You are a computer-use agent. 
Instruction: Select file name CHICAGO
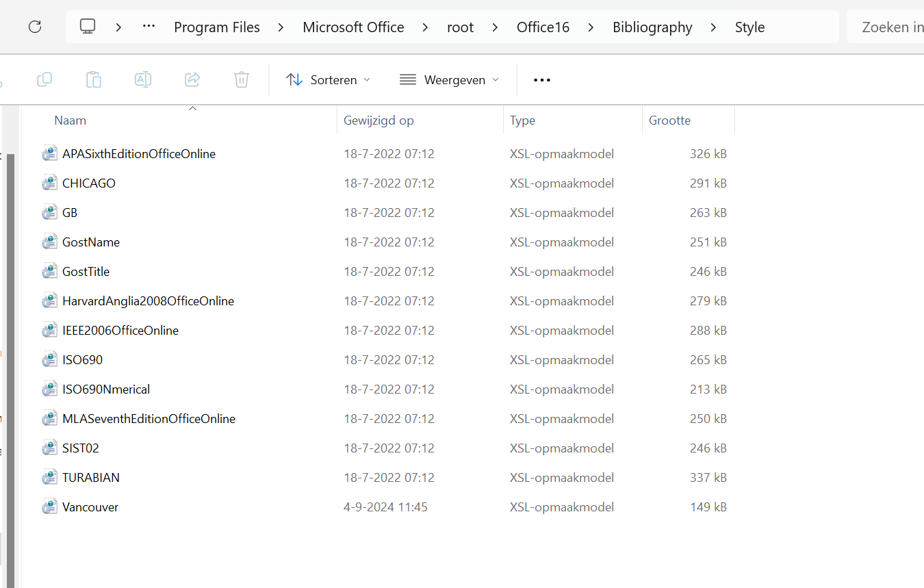[x=89, y=183]
